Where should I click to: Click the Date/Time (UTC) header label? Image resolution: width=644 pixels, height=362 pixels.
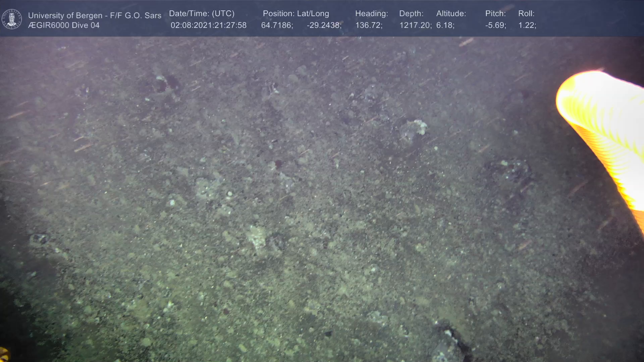pyautogui.click(x=202, y=14)
